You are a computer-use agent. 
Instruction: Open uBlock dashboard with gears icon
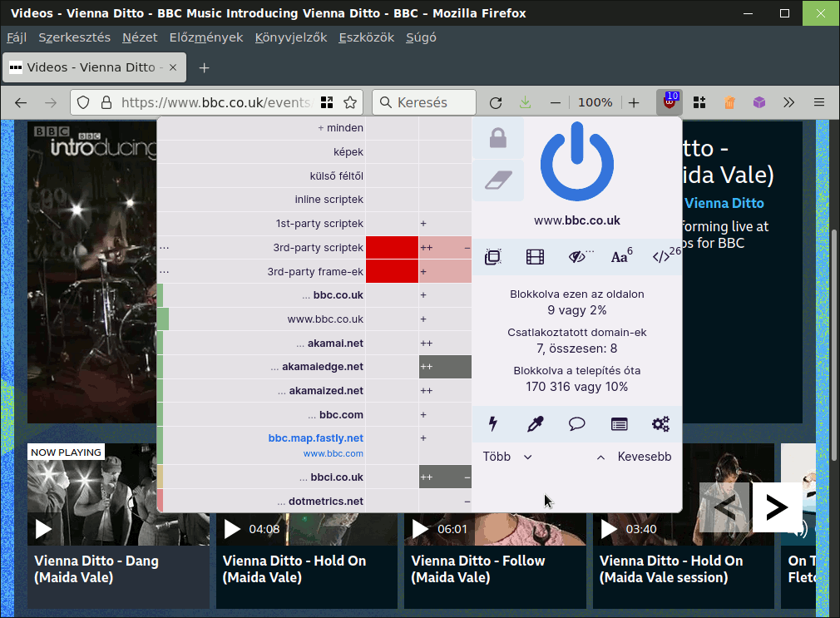(660, 424)
